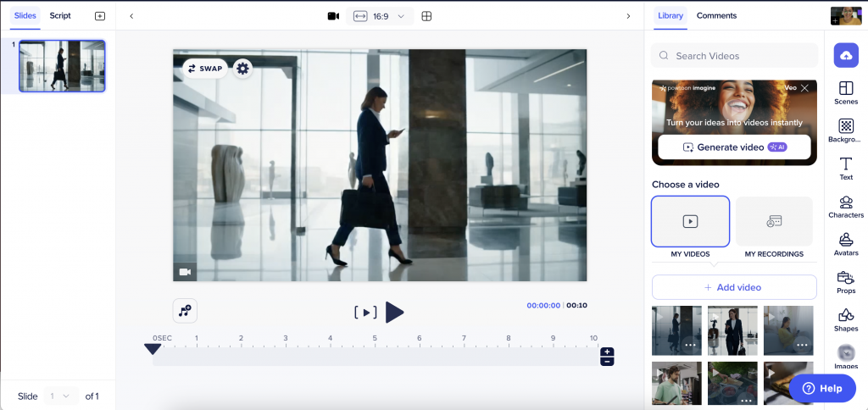
Task: Click the add music icon
Action: 185,311
